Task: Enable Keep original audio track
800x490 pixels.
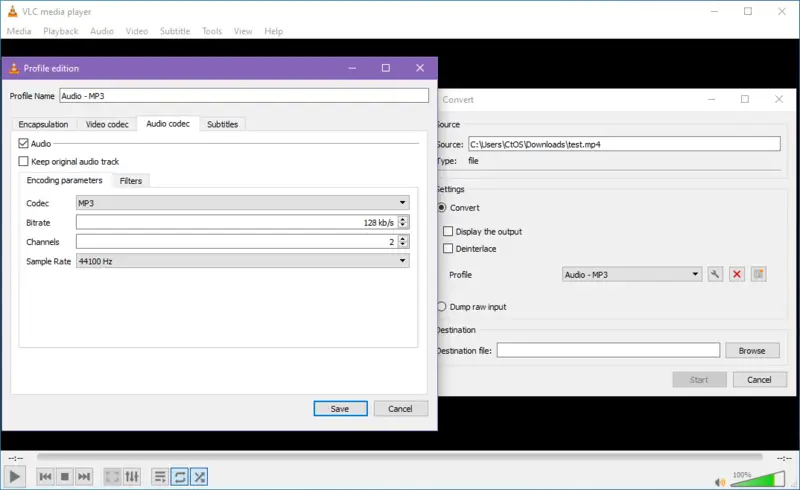Action: pos(23,161)
